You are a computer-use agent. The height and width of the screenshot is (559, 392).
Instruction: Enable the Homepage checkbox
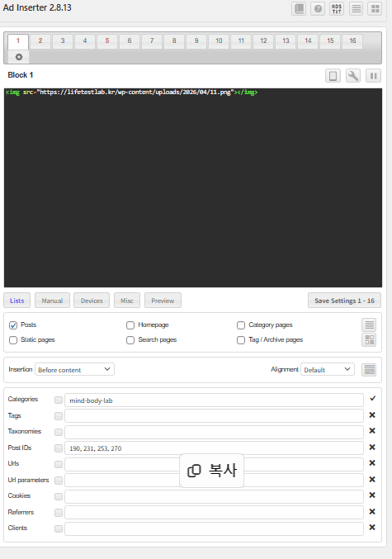tap(130, 325)
